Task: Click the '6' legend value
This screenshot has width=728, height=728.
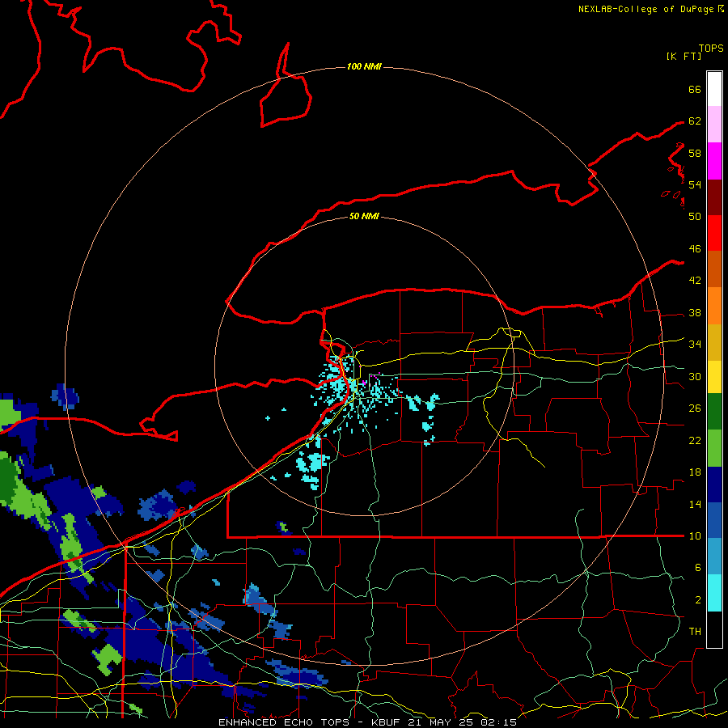Action: tap(697, 568)
